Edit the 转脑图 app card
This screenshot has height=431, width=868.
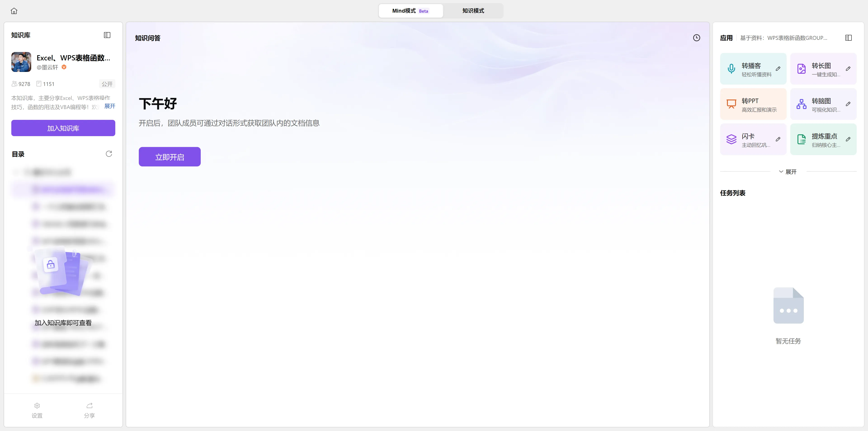(x=848, y=104)
